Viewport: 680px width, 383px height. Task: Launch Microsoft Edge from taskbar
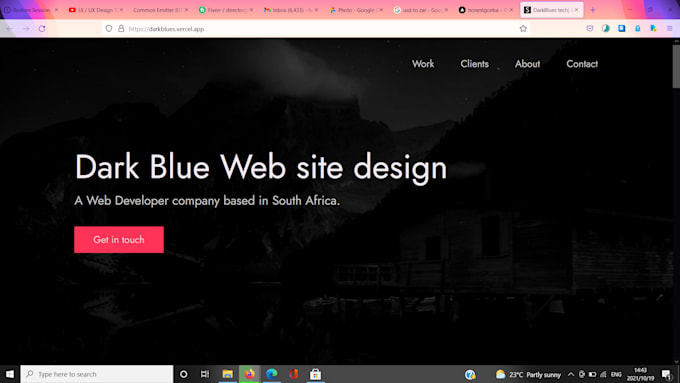(x=271, y=374)
